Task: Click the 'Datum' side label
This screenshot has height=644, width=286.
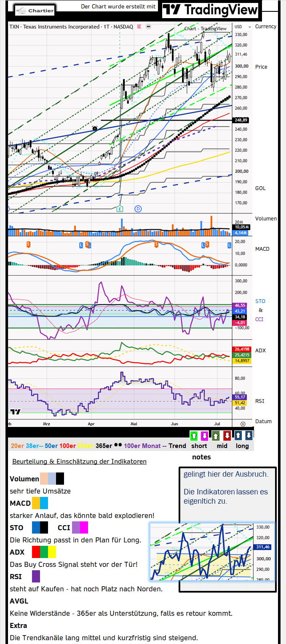Action: click(263, 421)
